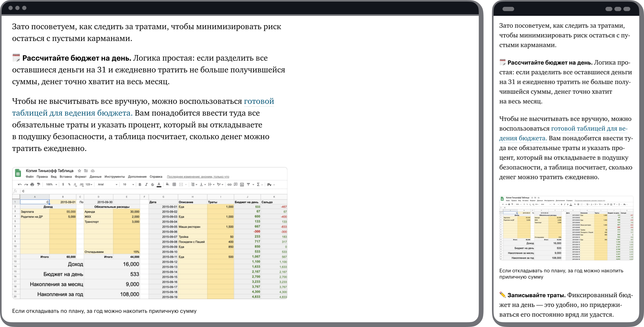Image resolution: width=644 pixels, height=327 pixels.
Task: Click the cloud save status icon
Action: [93, 171]
